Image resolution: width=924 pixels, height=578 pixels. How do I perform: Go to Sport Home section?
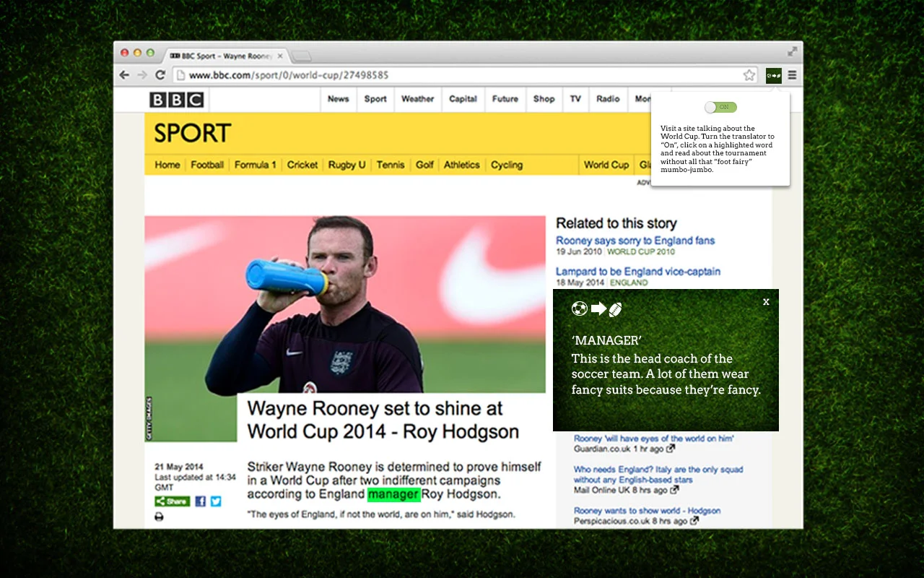tap(167, 165)
